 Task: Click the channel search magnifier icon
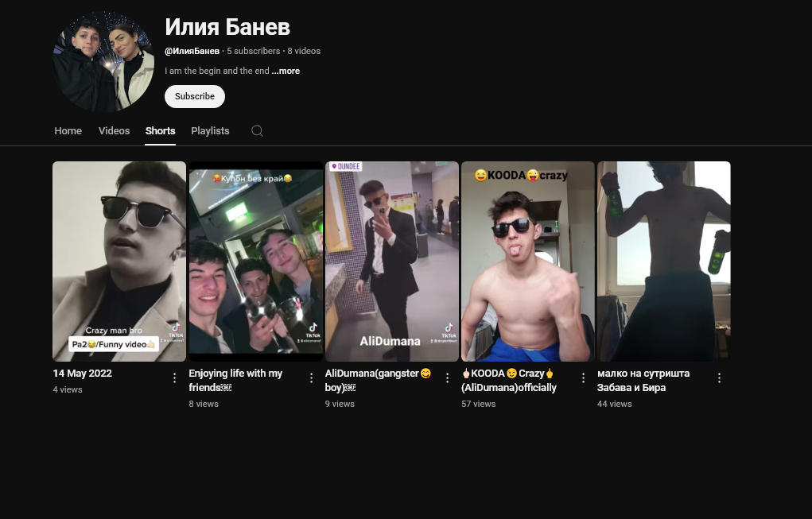point(257,131)
